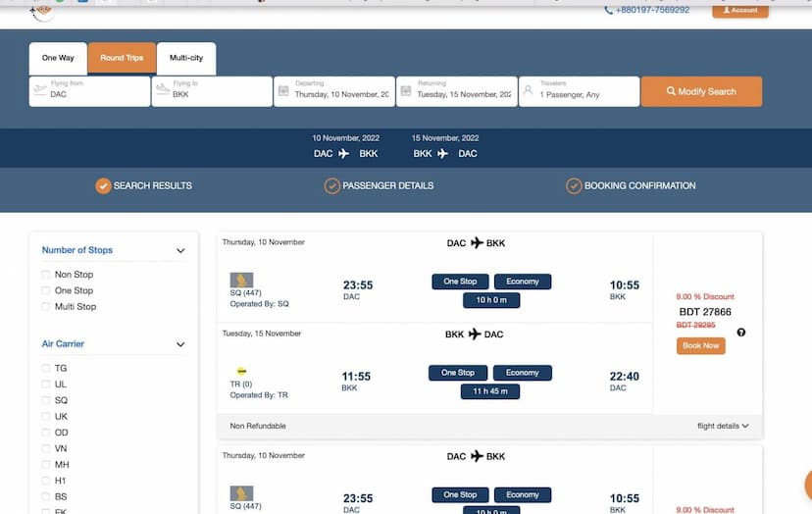Click the Search Results step checkmark icon
This screenshot has width=812, height=514.
pos(103,186)
